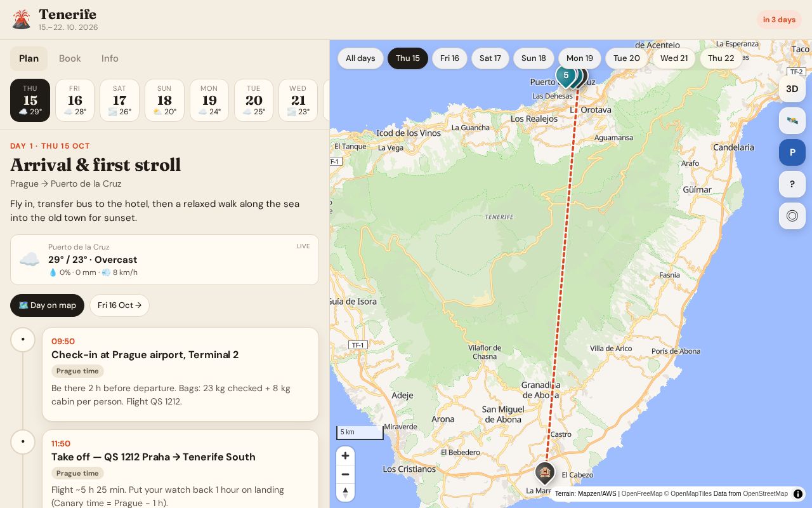Filter map to Tue 20
The width and height of the screenshot is (812, 508).
click(627, 58)
